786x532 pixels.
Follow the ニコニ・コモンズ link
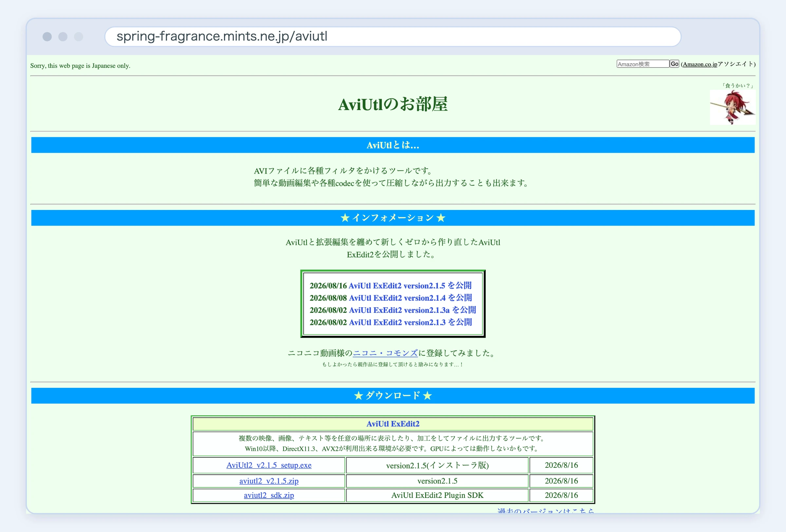point(385,353)
